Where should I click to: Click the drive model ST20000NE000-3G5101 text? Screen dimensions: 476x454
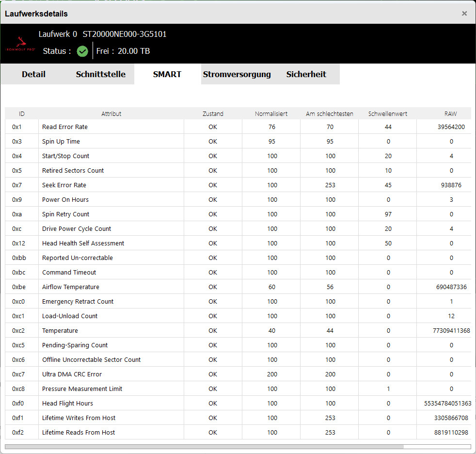point(125,34)
